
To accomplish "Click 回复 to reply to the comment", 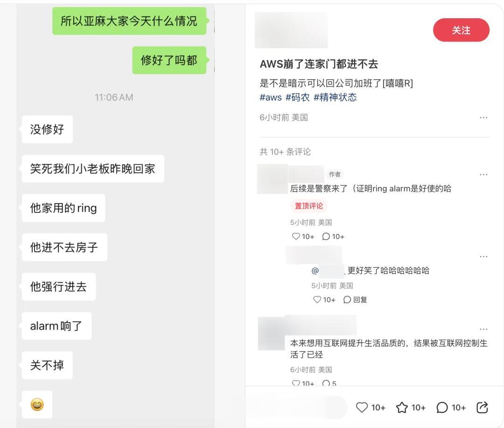I will (x=355, y=300).
